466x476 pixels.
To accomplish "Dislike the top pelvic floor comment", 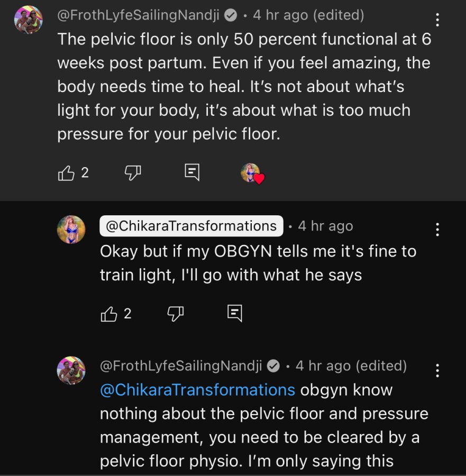I will (133, 173).
